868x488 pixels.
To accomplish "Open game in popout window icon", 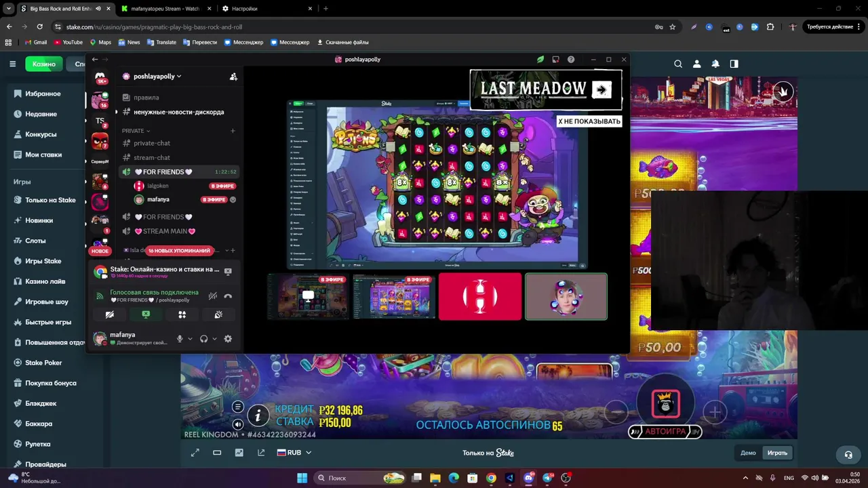I will pos(261,453).
